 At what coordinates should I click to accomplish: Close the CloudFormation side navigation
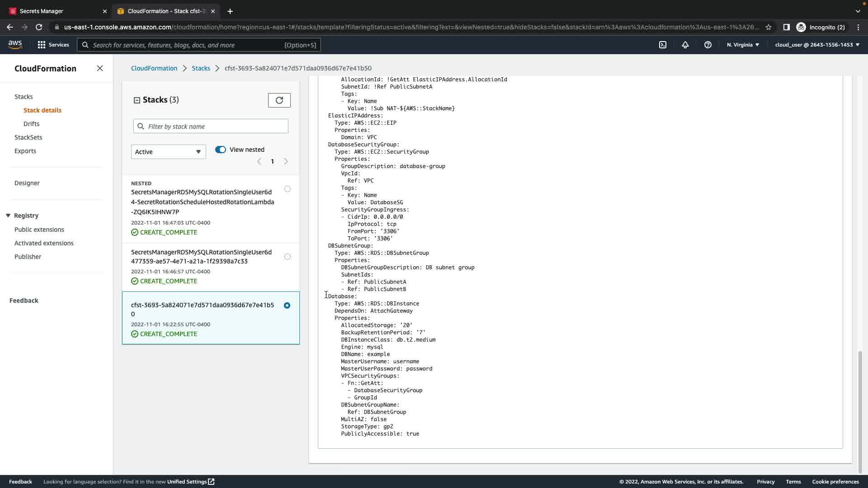click(100, 68)
